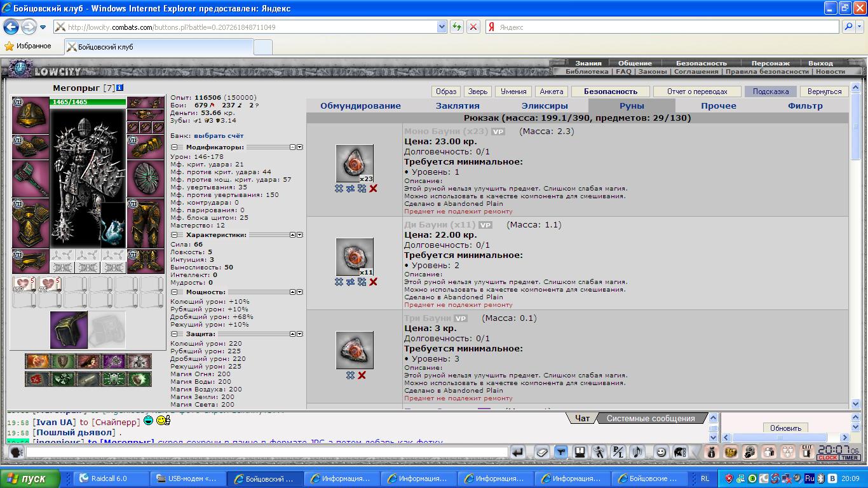Click the send message arrow icon

tap(519, 452)
